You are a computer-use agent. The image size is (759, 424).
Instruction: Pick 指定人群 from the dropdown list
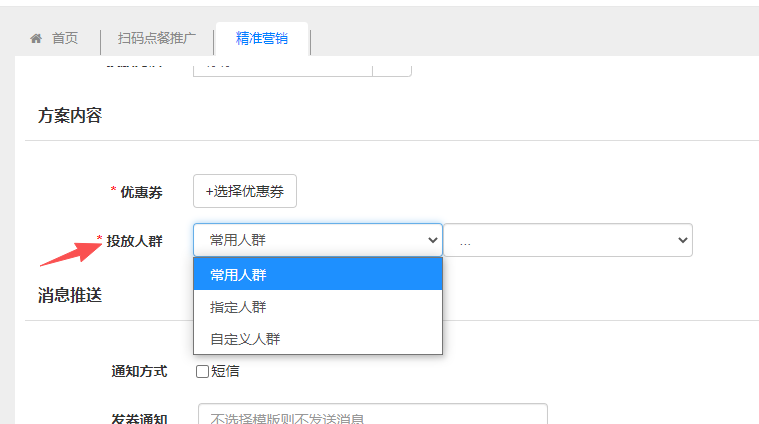[317, 306]
